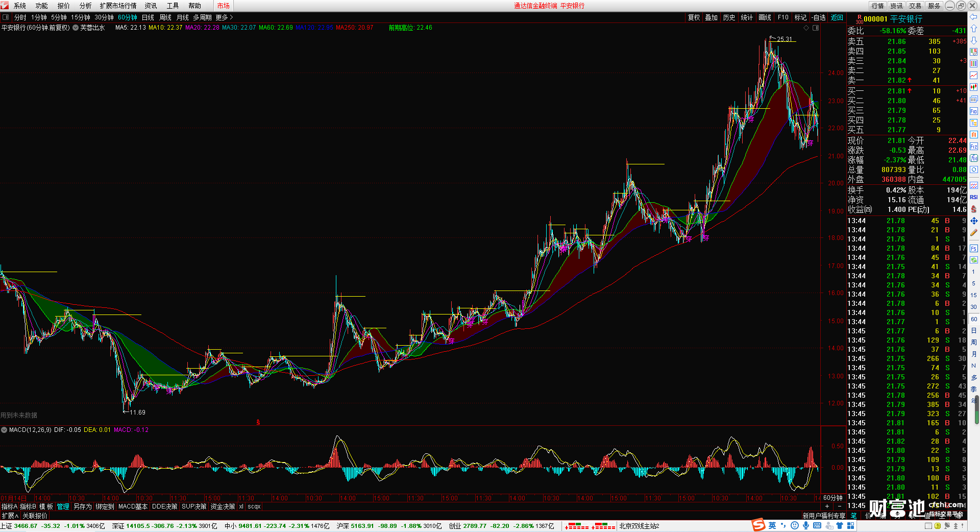
Task: Switch chart to 1分钟 period
Action: 39,17
